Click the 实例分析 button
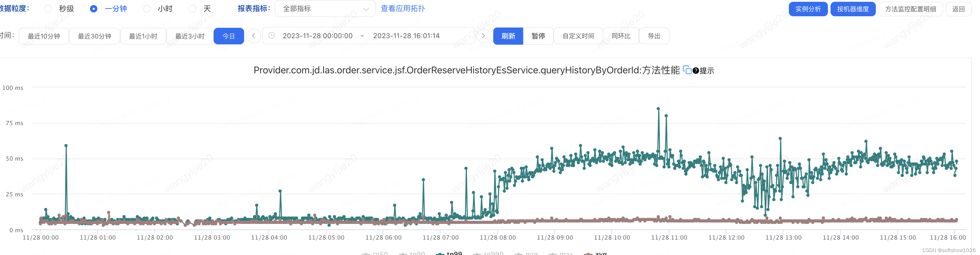The height and width of the screenshot is (255, 980). [808, 9]
